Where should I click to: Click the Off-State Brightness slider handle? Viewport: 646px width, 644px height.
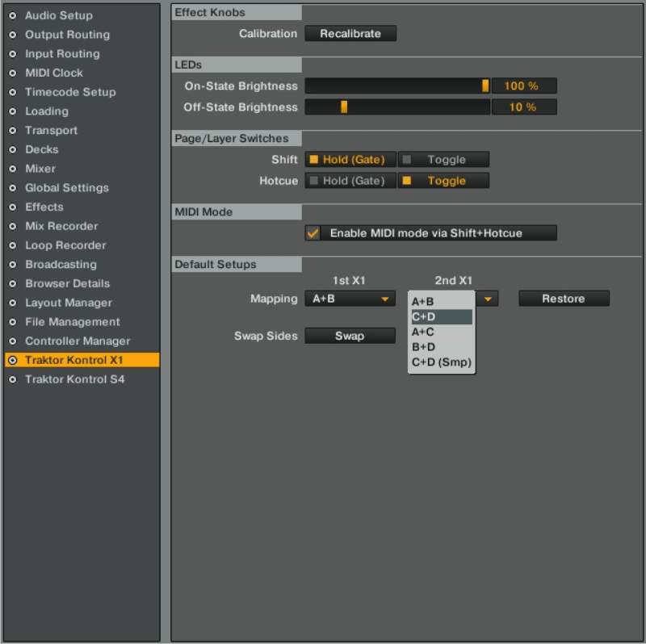pos(344,107)
